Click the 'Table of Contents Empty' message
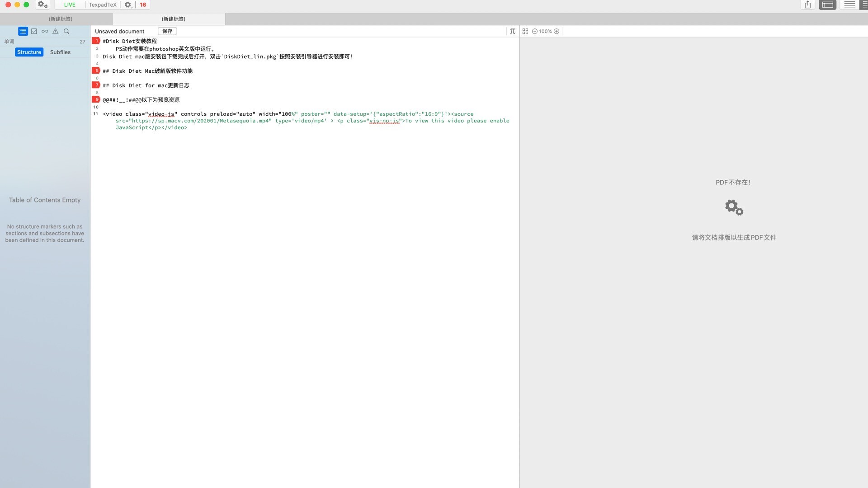Image resolution: width=868 pixels, height=488 pixels. tap(45, 200)
